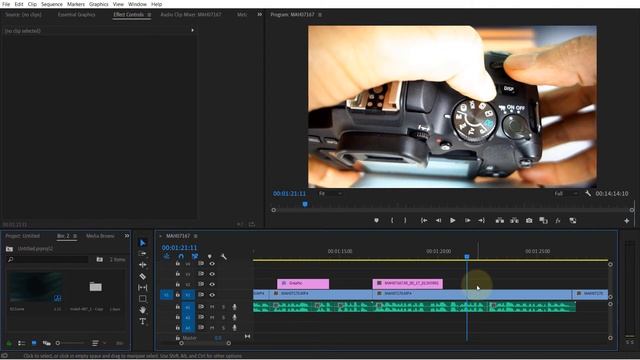640x360 pixels.
Task: Open the Comparison View button
Action: point(543,220)
